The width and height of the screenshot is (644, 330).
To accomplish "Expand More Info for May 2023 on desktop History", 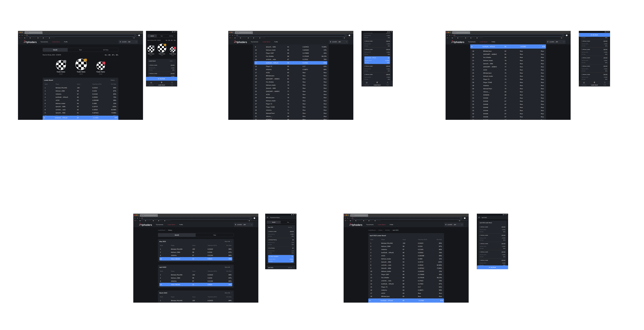I will 228,241.
